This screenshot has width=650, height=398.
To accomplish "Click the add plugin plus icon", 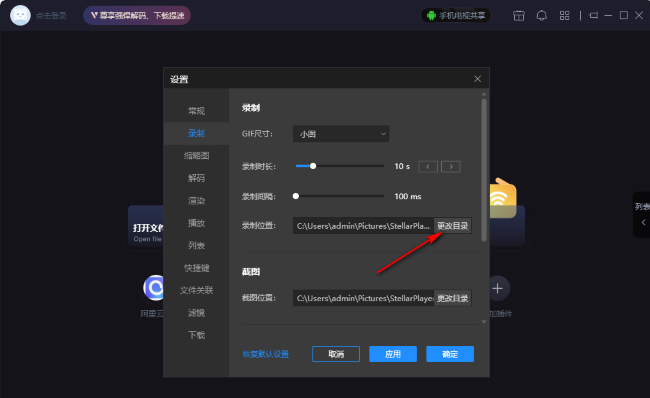I will 498,289.
